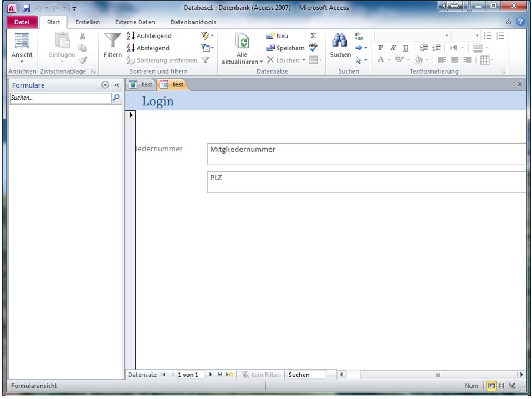Select the active test form tab
This screenshot has height=399, width=532.
click(172, 84)
